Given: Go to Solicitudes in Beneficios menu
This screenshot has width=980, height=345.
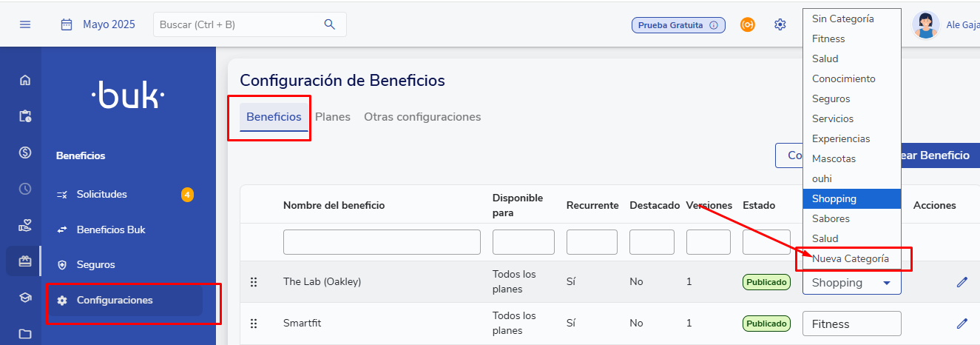Looking at the screenshot, I should tap(102, 194).
